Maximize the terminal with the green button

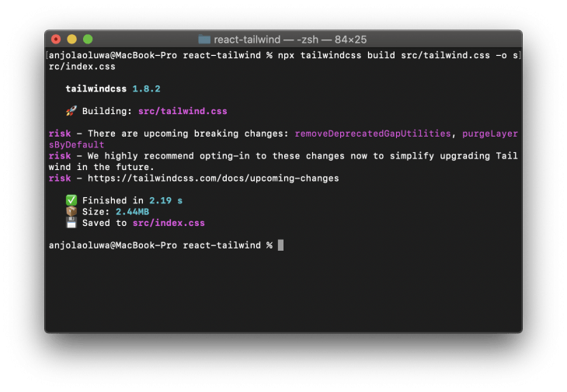point(88,39)
